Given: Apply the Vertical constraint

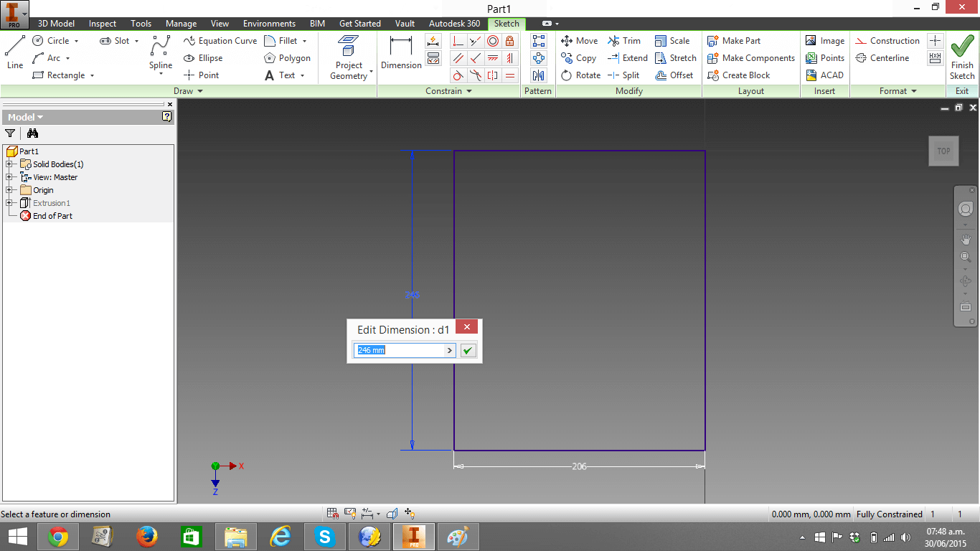Looking at the screenshot, I should pyautogui.click(x=510, y=58).
